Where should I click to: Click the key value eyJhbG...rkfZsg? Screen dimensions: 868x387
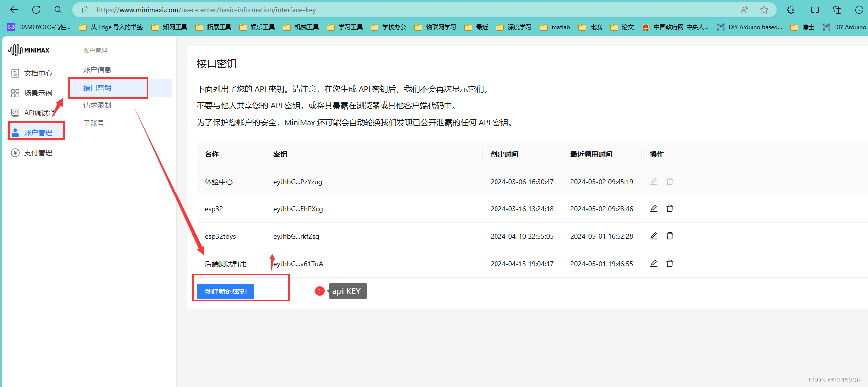(296, 236)
